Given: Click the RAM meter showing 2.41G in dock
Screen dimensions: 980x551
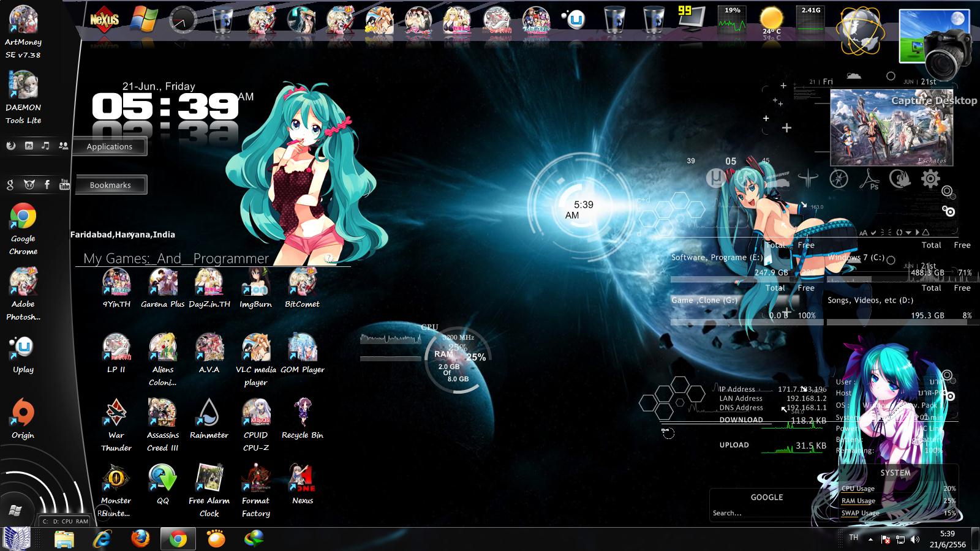Looking at the screenshot, I should [810, 20].
